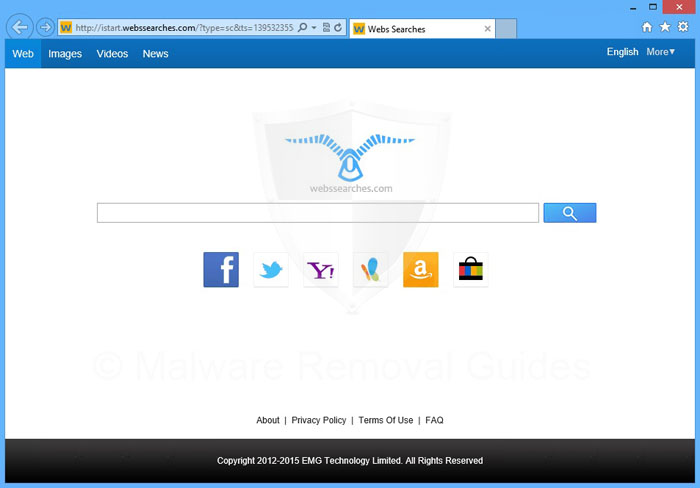Open the MSN butterfly shortcut icon
The width and height of the screenshot is (700, 488).
[x=371, y=270]
